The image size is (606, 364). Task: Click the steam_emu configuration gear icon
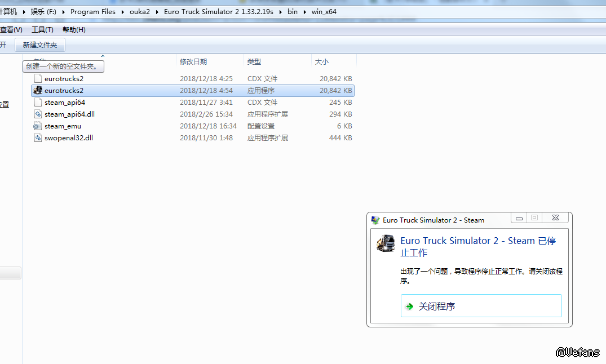point(38,126)
